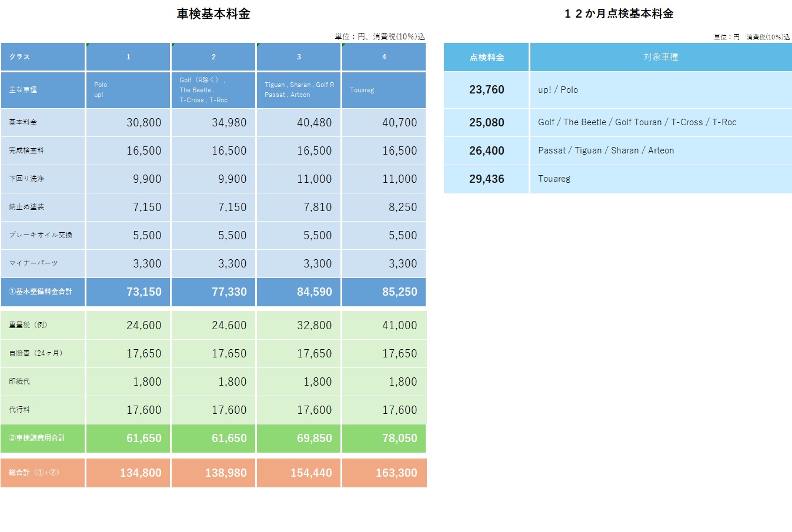
Task: Select the 134,800 grand total cell
Action: point(128,473)
